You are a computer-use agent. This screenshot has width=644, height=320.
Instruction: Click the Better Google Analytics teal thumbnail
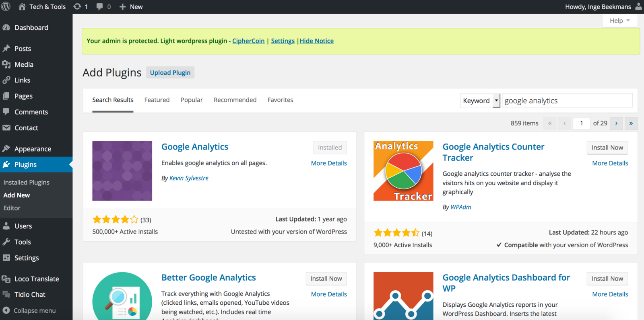122,296
